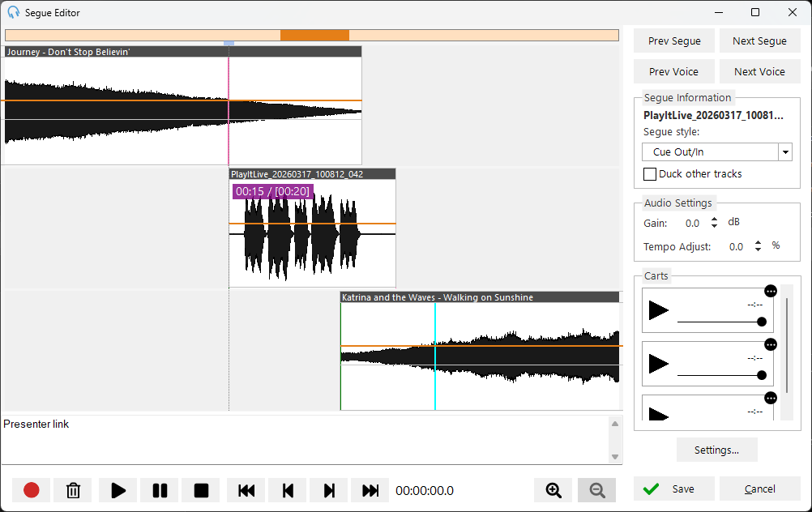
Task: Click the Presenter link notes text area
Action: click(306, 440)
